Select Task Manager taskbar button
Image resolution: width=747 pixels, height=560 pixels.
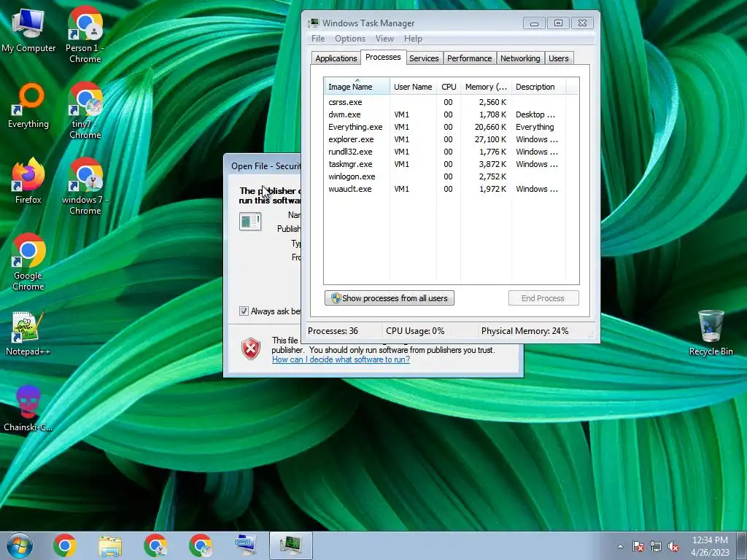click(290, 545)
